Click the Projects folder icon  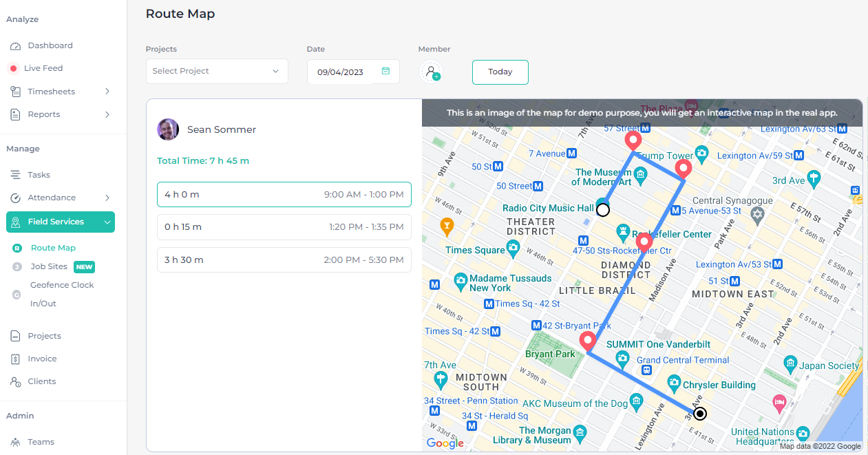click(15, 336)
